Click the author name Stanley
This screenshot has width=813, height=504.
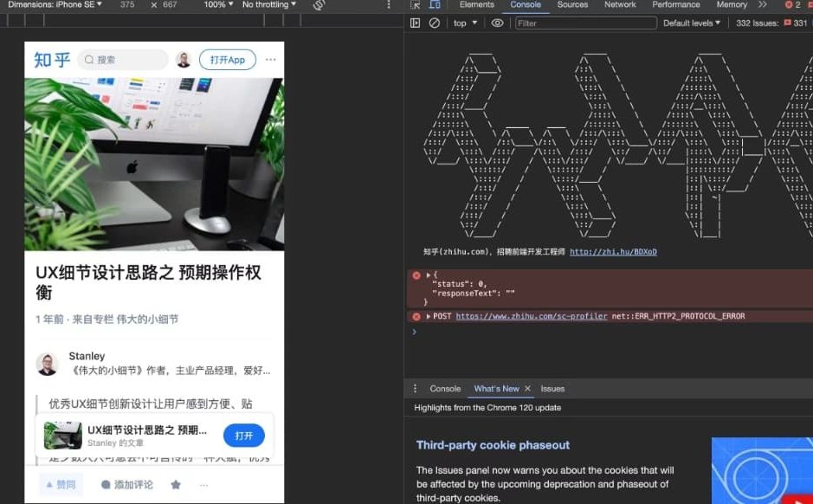coord(87,356)
